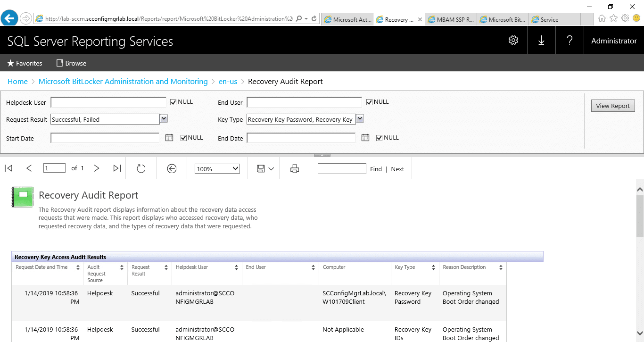Open the Start Date calendar picker
Image resolution: width=644 pixels, height=342 pixels.
pyautogui.click(x=169, y=138)
